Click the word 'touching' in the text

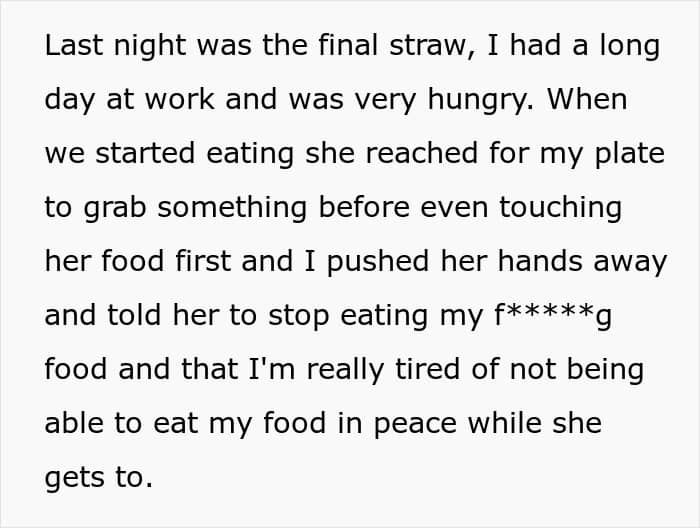click(x=560, y=208)
